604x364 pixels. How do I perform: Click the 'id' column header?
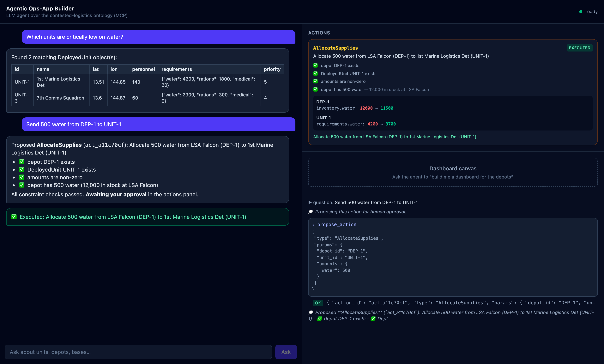[22, 69]
